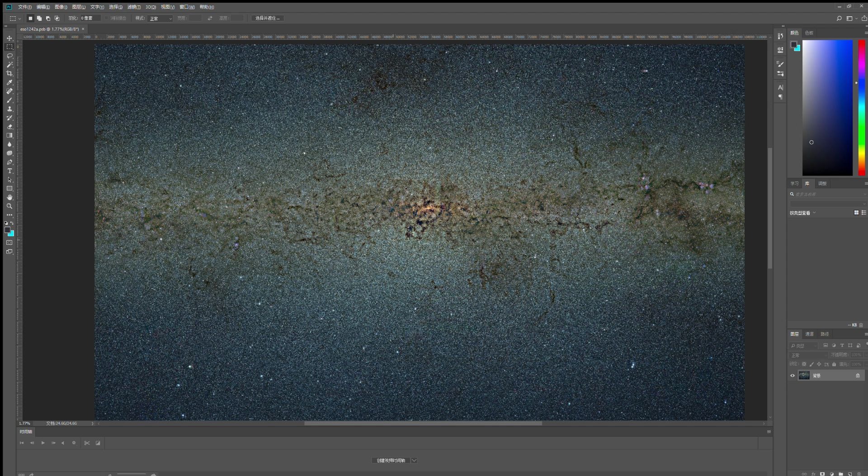Switch to the 通道 tab
Viewport: 868px width, 476px height.
(809, 334)
